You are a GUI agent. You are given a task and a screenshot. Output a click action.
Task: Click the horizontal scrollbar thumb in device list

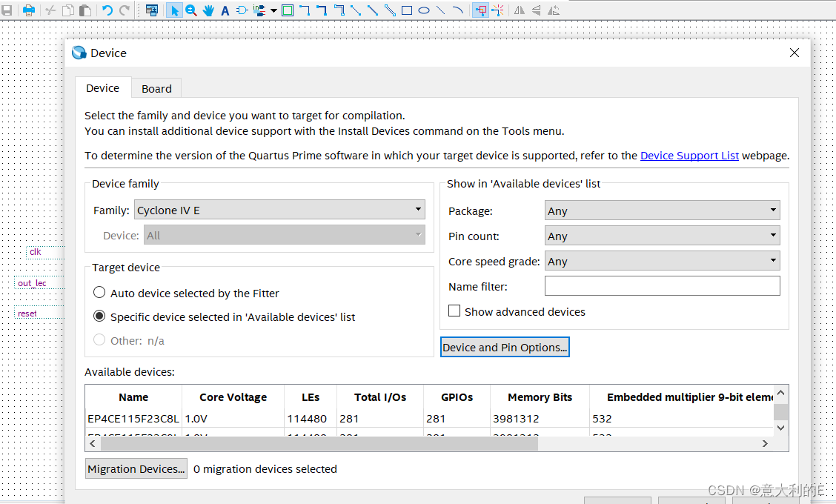click(x=319, y=444)
